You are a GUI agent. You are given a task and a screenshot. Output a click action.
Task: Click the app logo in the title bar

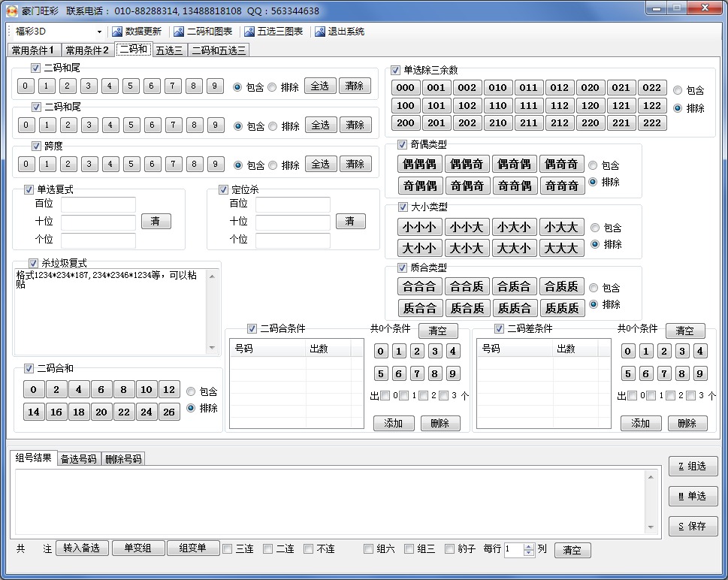12,11
